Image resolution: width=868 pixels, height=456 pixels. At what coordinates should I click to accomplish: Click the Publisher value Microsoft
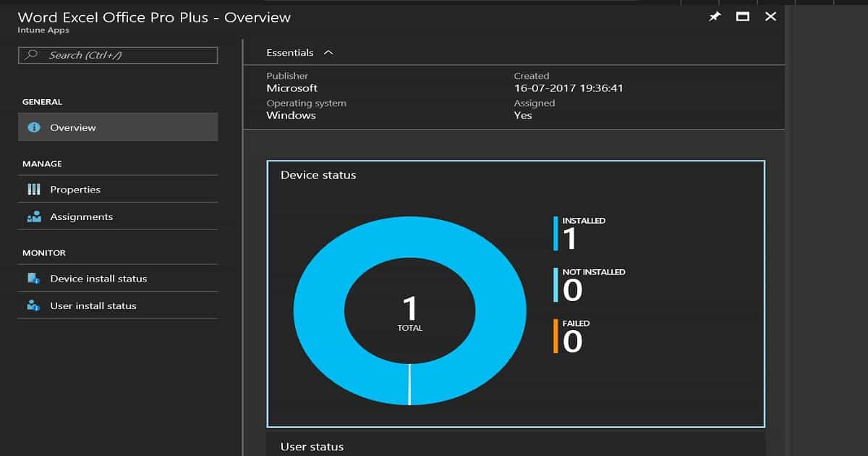pyautogui.click(x=292, y=88)
